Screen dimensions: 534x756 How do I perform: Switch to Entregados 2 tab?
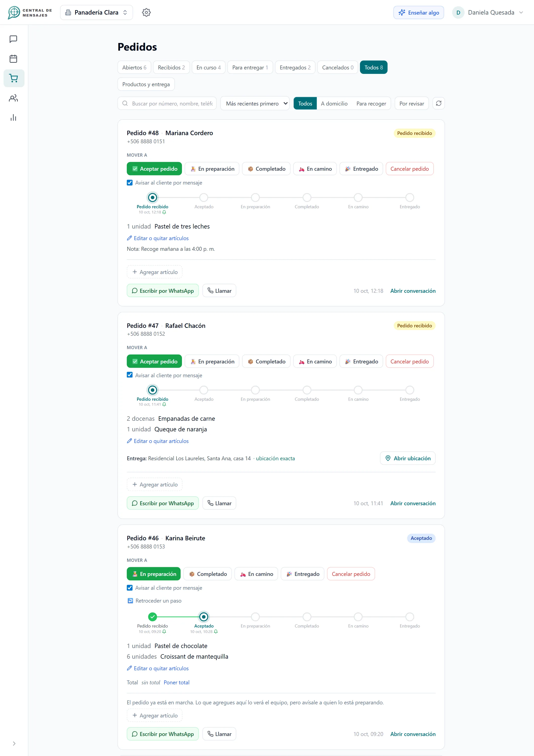(x=295, y=67)
